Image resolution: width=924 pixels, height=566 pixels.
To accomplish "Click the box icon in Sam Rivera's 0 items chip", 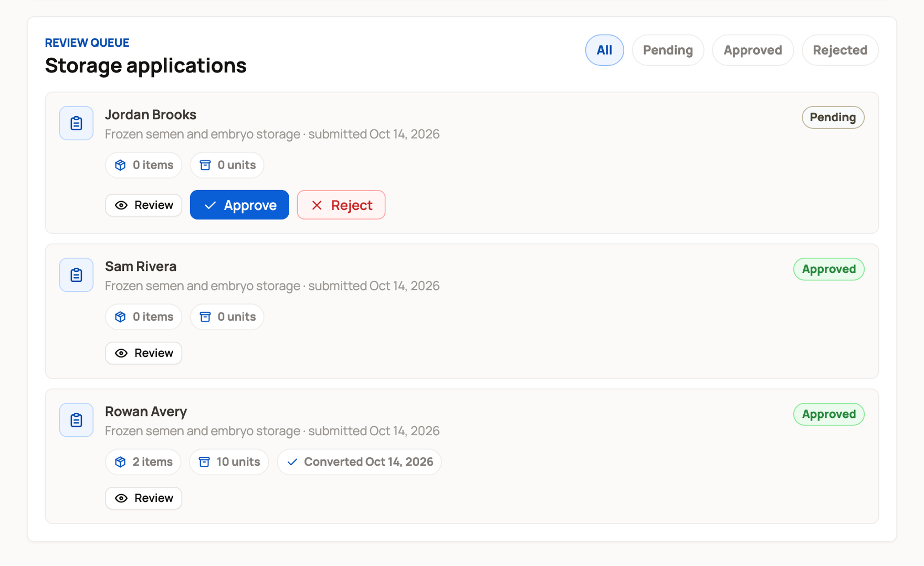I will pyautogui.click(x=120, y=317).
